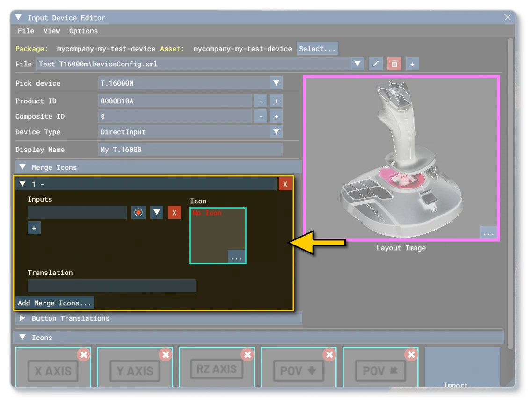Remove the X AXIS icon
Image resolution: width=532 pixels, height=404 pixels.
(84, 355)
